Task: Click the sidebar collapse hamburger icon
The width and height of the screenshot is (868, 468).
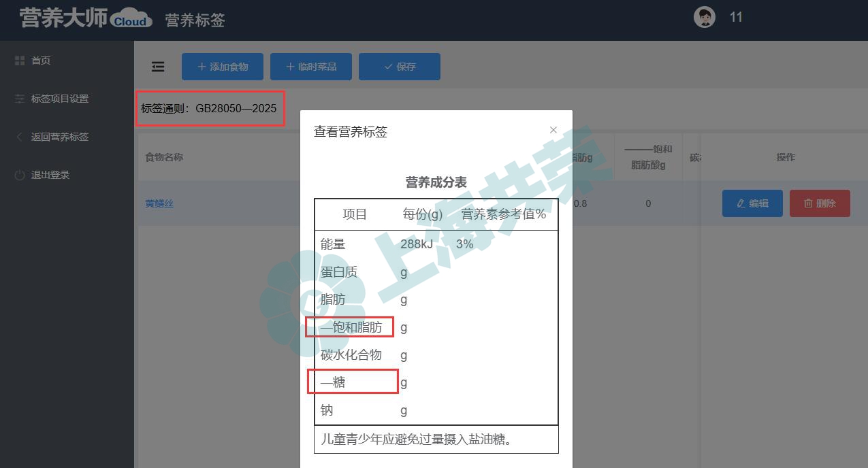Action: coord(158,67)
